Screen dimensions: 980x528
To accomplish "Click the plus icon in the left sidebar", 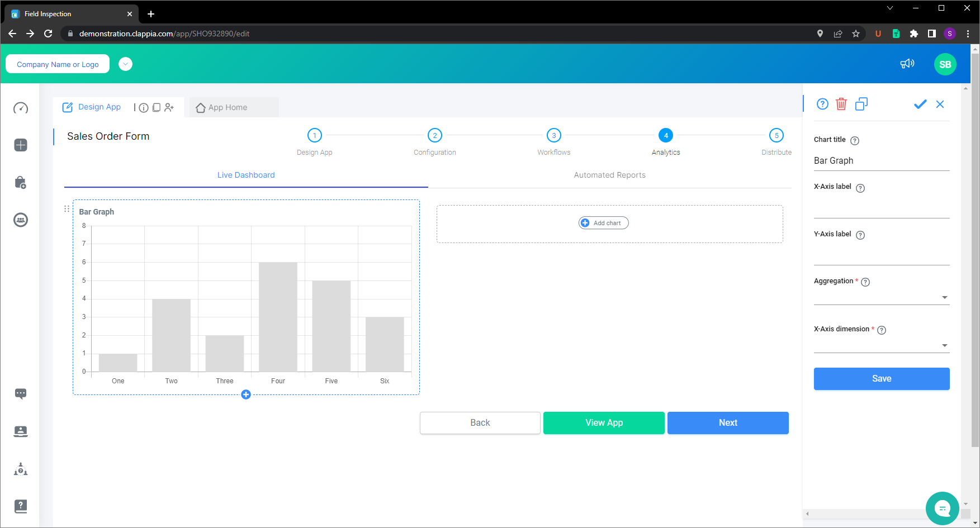I will 21,145.
